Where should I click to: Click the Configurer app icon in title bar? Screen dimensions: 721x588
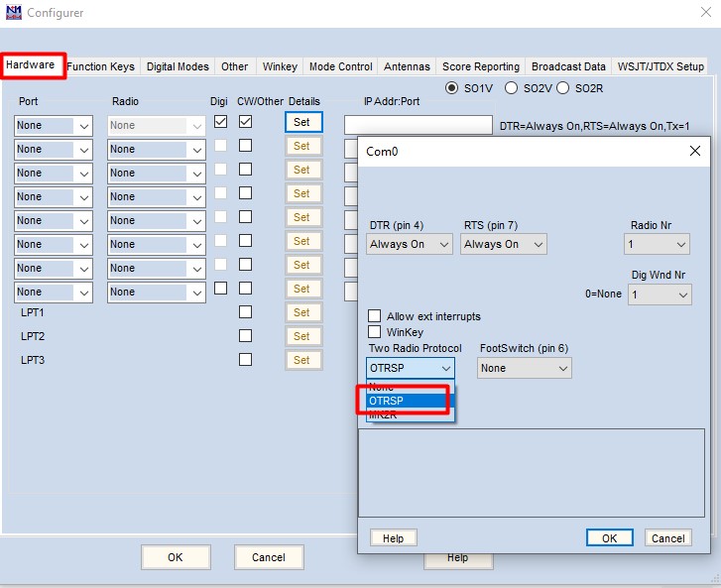pyautogui.click(x=13, y=13)
